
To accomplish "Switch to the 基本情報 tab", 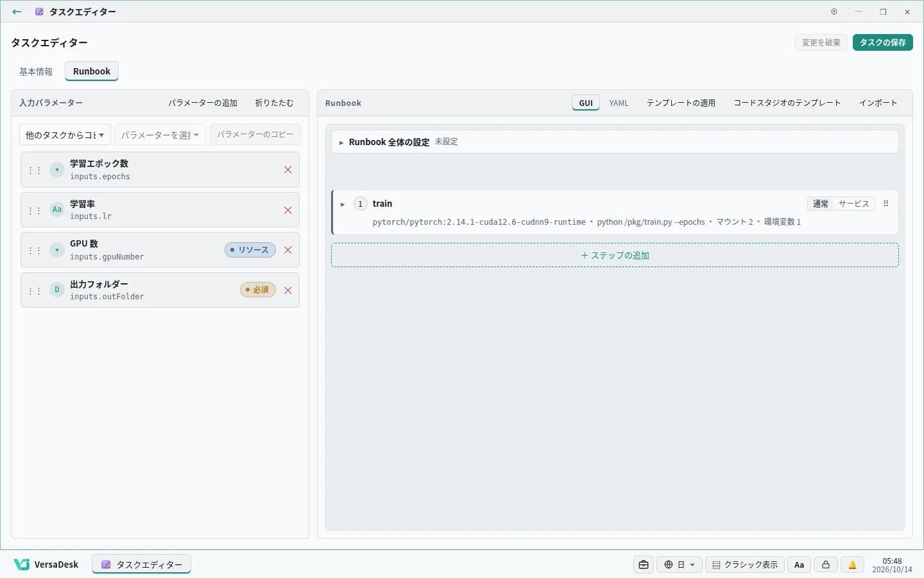I will point(36,71).
